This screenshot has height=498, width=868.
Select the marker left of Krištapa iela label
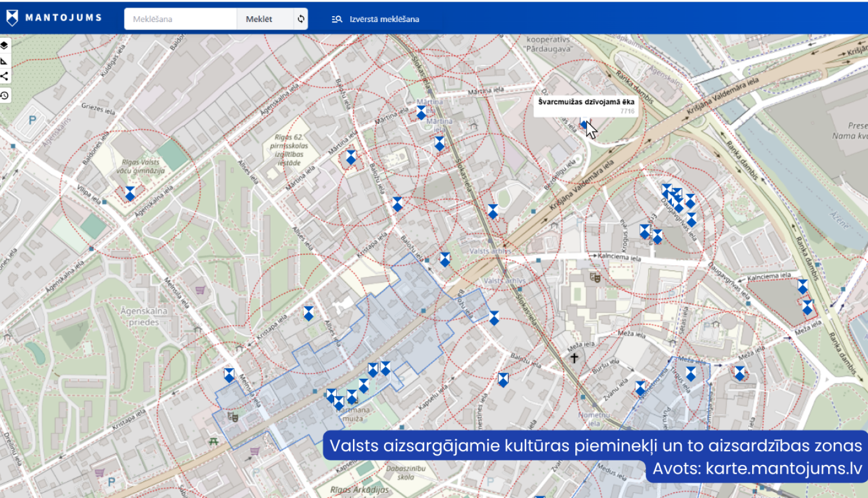pos(309,313)
